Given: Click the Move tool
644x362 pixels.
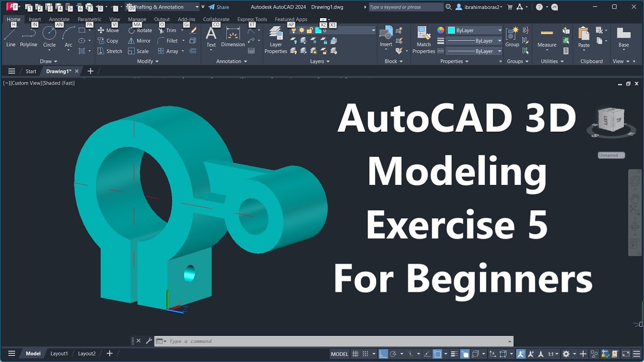Looking at the screenshot, I should [x=108, y=30].
